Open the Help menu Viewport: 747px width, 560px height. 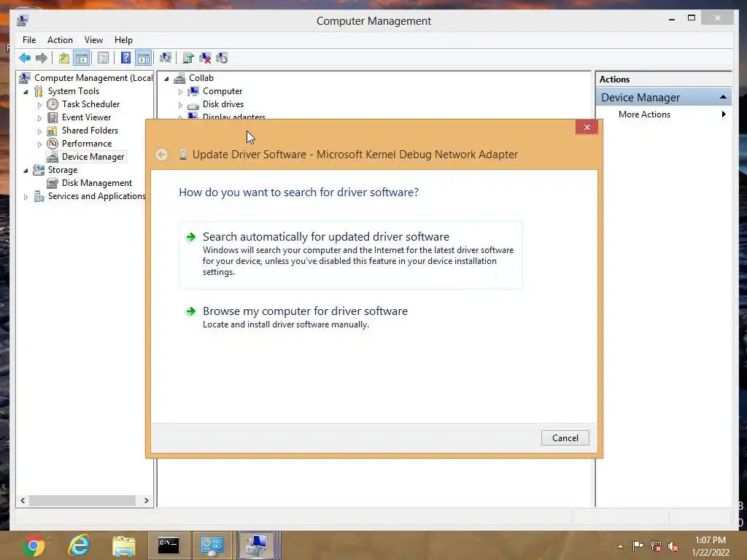(123, 40)
